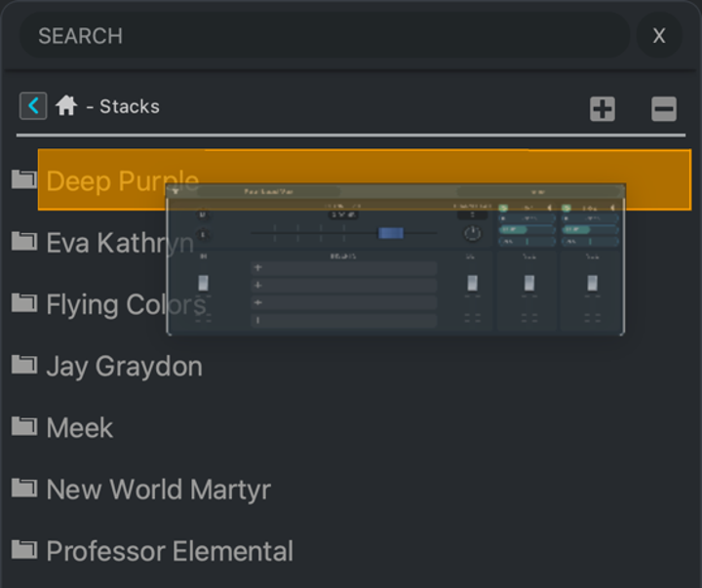702x588 pixels.
Task: Open the New World Martyr folder
Action: coord(158,490)
